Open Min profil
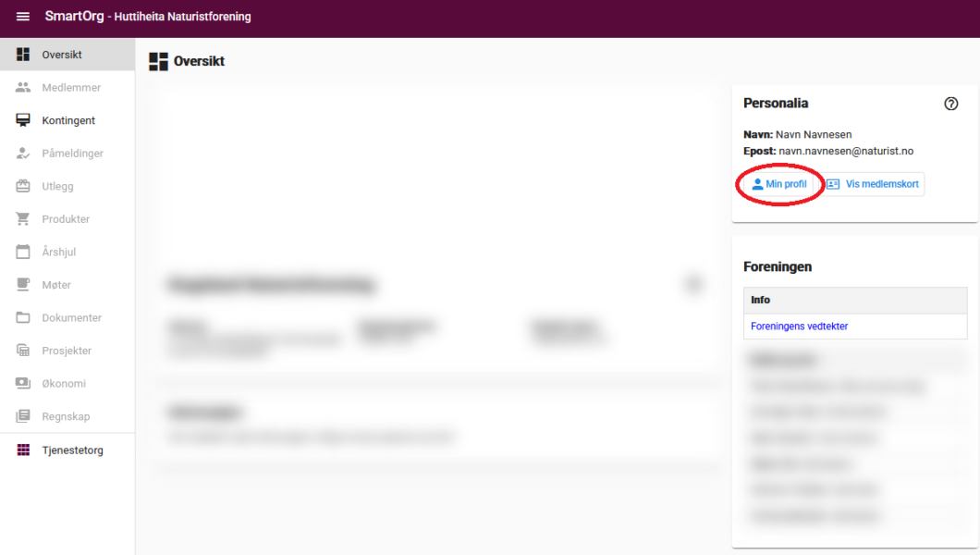Screen dimensions: 980x555 click(779, 184)
